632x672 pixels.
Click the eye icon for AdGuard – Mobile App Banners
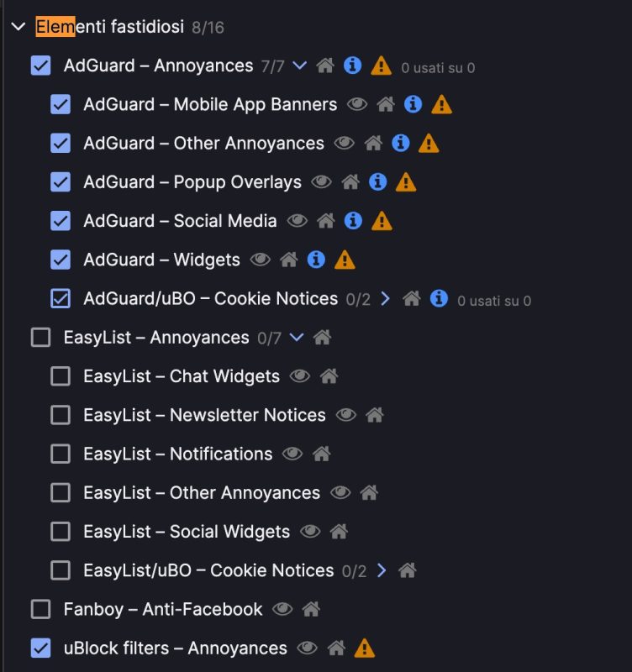(x=357, y=104)
